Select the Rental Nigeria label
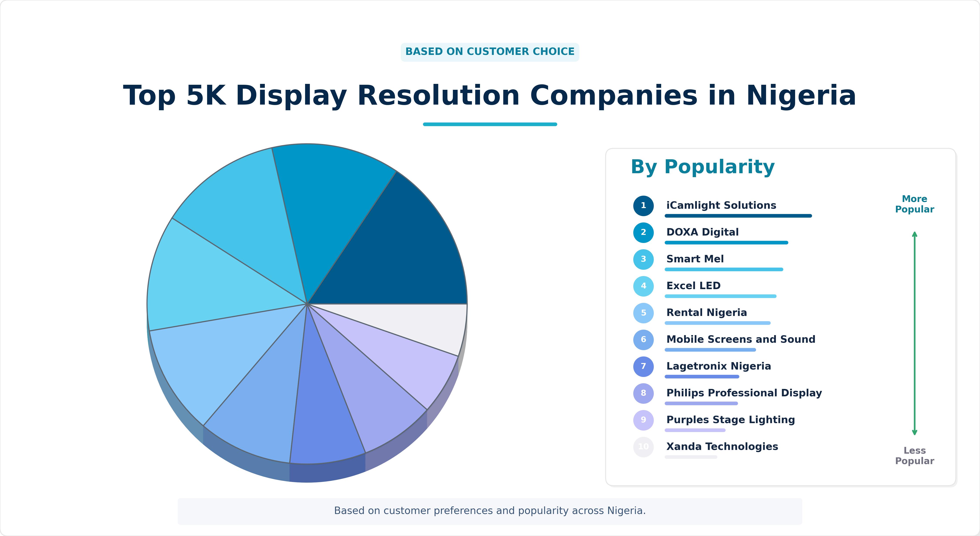The height and width of the screenshot is (536, 980). pos(706,312)
